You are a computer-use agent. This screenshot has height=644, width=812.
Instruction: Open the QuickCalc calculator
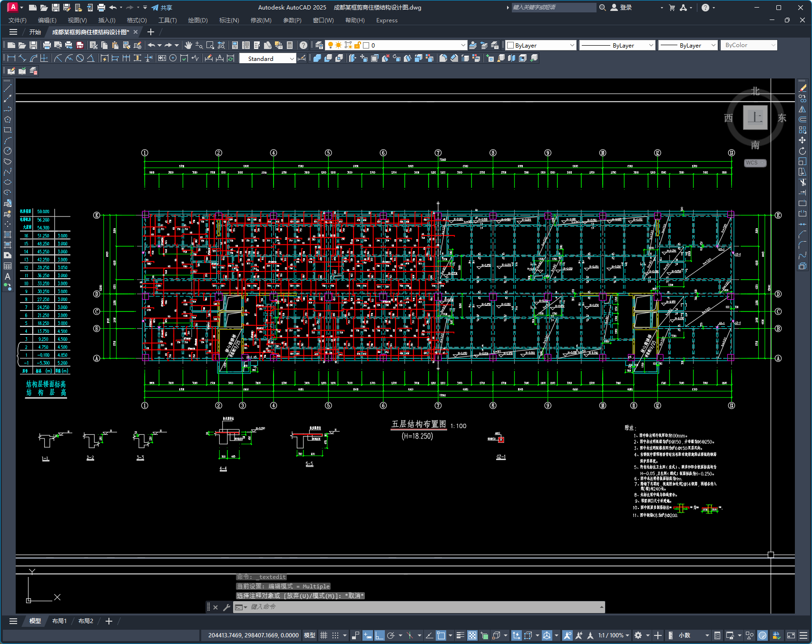(x=290, y=45)
